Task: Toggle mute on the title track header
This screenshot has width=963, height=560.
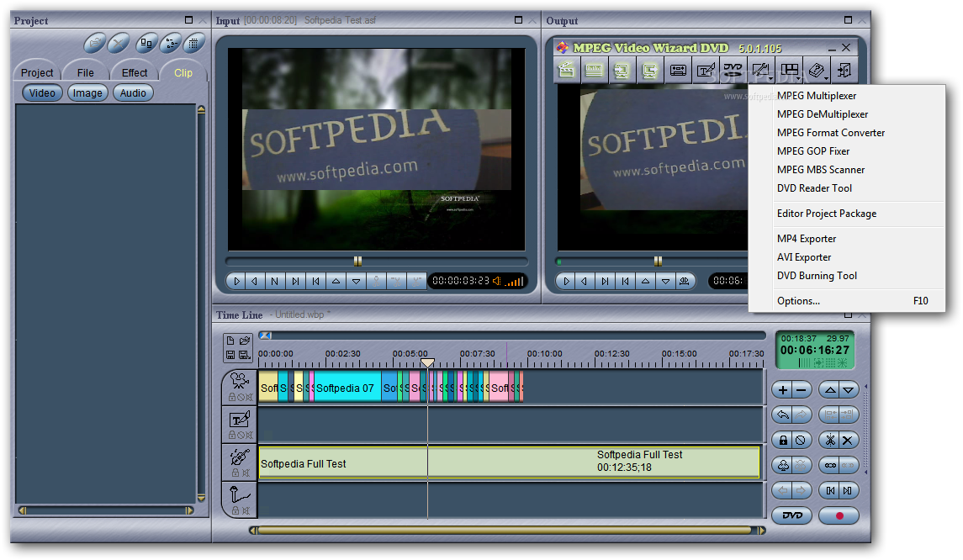Action: tap(249, 435)
